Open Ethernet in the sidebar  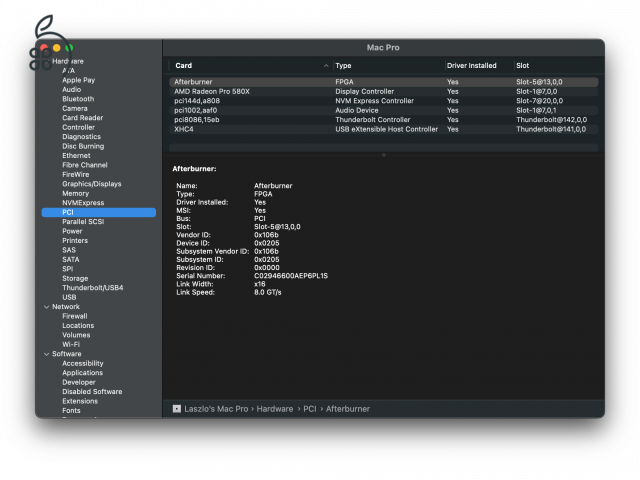(x=76, y=156)
